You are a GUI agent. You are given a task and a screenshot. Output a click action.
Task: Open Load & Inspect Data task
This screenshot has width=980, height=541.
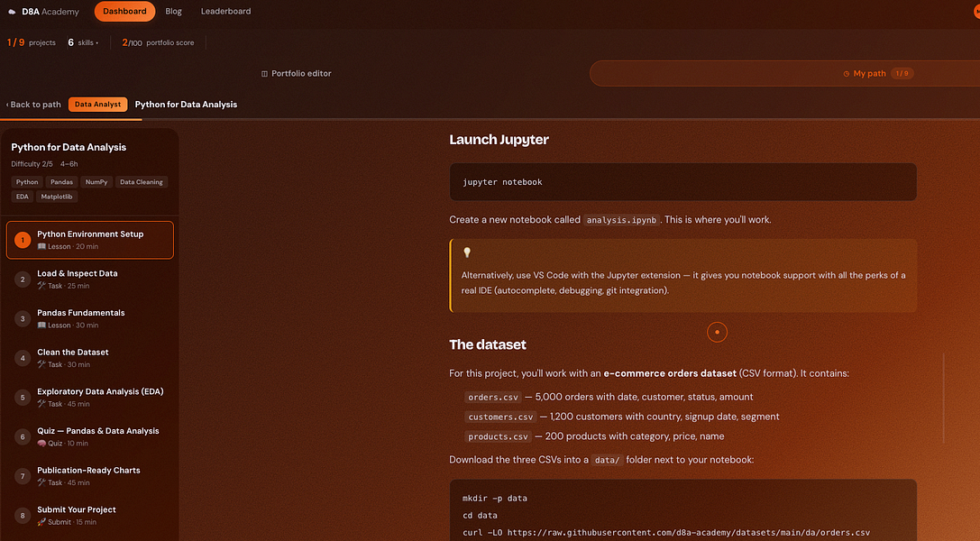coord(90,280)
